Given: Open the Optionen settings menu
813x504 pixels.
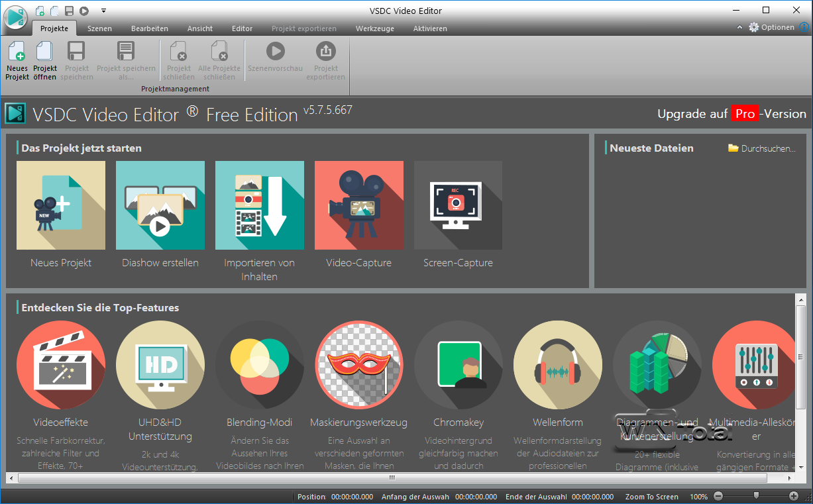Looking at the screenshot, I should coord(771,27).
